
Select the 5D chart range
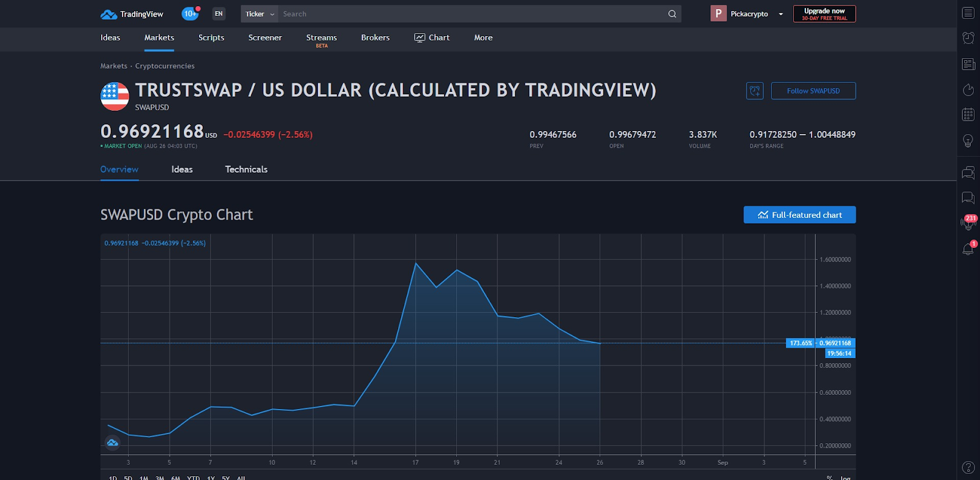click(x=128, y=478)
